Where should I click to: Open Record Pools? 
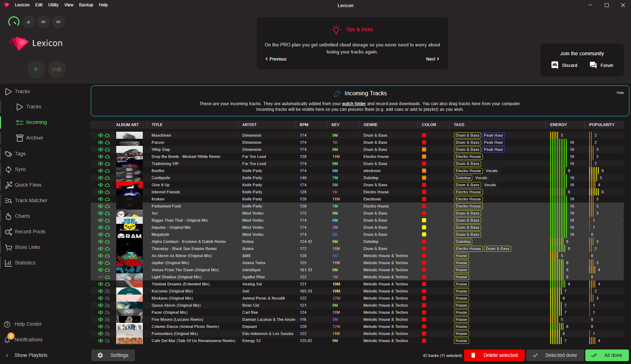tap(25, 232)
